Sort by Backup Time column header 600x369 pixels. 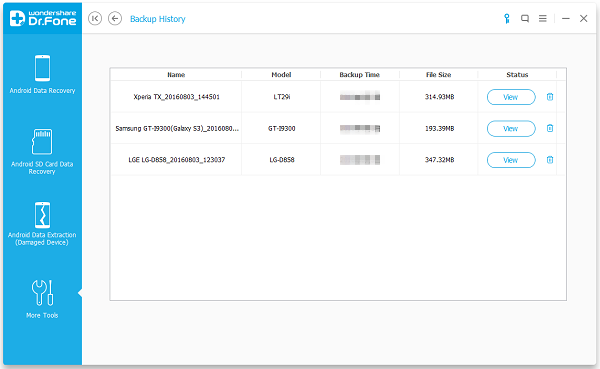coord(360,75)
